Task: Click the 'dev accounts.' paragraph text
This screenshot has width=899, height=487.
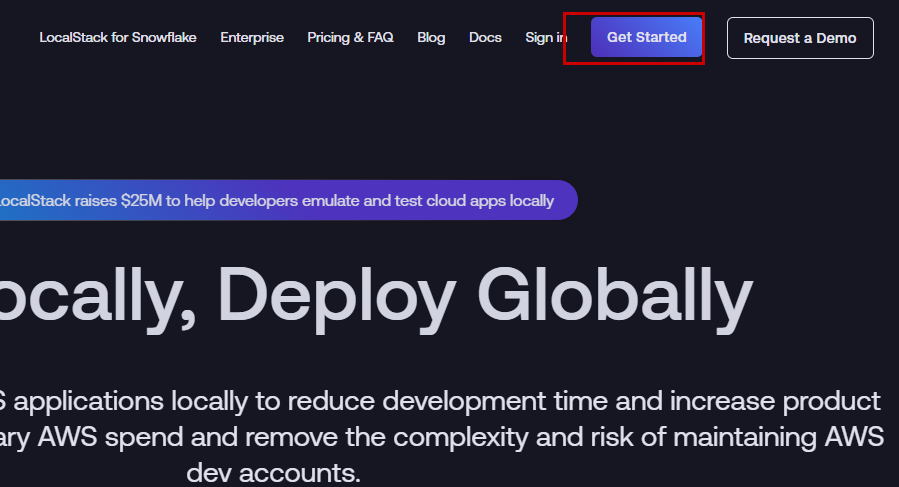Action: 273,473
